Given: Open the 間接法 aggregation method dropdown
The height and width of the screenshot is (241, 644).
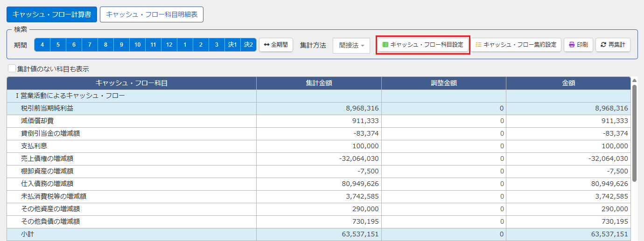Looking at the screenshot, I should (x=351, y=45).
